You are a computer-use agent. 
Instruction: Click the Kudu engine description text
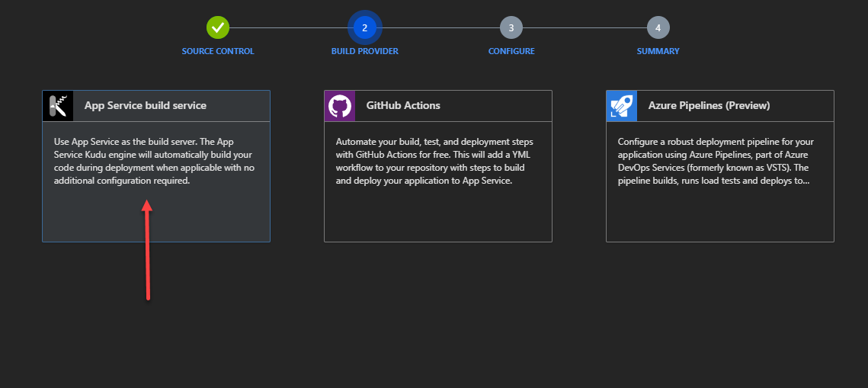[155, 162]
